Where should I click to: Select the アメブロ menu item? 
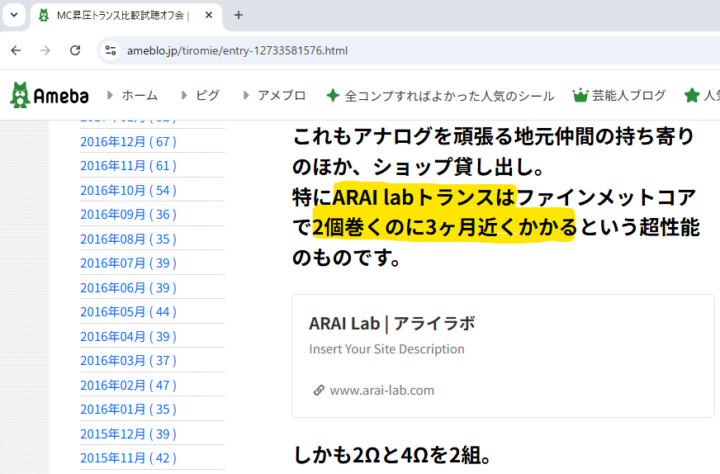click(281, 96)
